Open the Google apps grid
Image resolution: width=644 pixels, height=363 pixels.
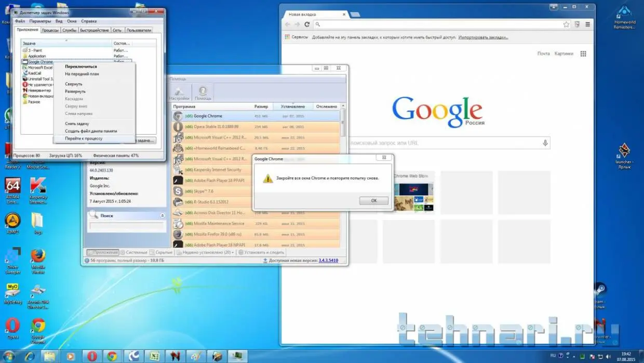(x=583, y=54)
